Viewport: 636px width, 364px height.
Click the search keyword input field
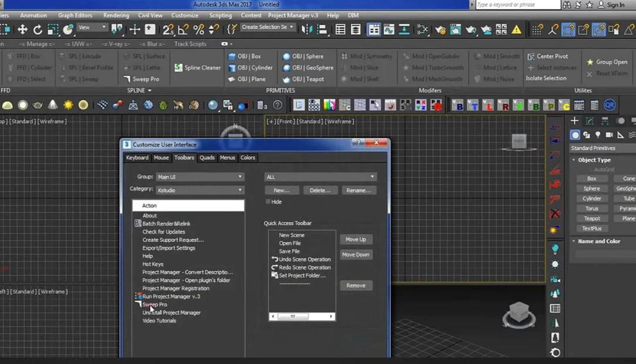[518, 5]
